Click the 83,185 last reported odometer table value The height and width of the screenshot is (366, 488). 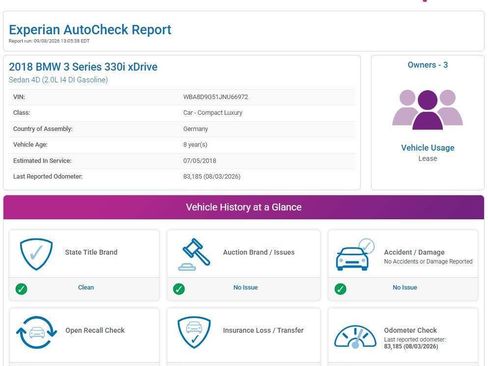click(212, 176)
